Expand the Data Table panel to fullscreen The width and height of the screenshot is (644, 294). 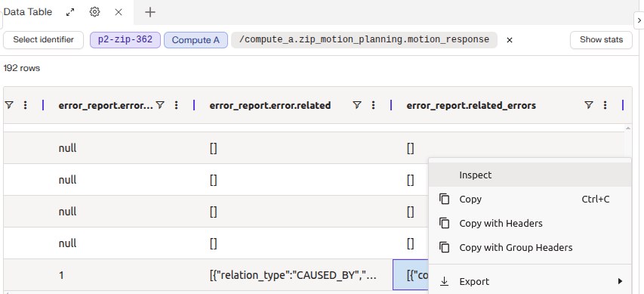71,12
